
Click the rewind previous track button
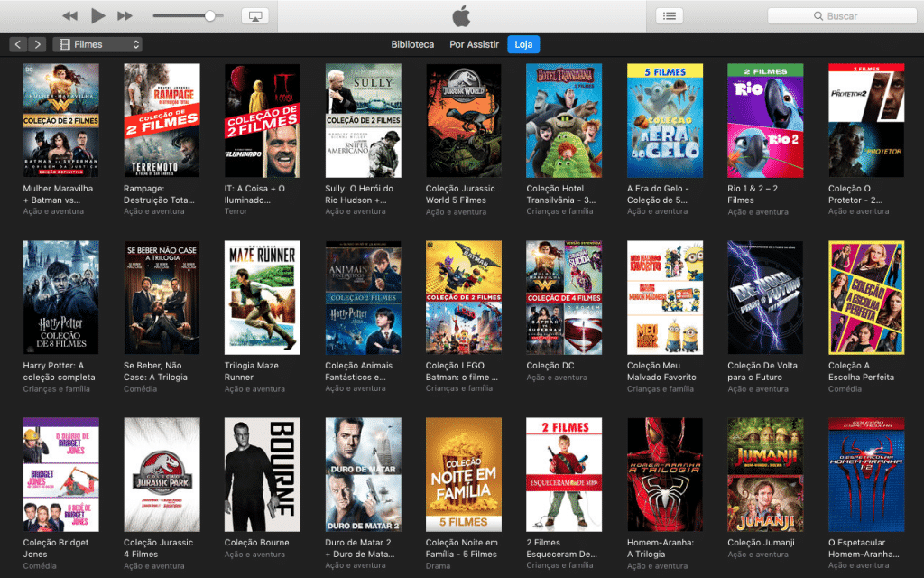click(x=69, y=16)
